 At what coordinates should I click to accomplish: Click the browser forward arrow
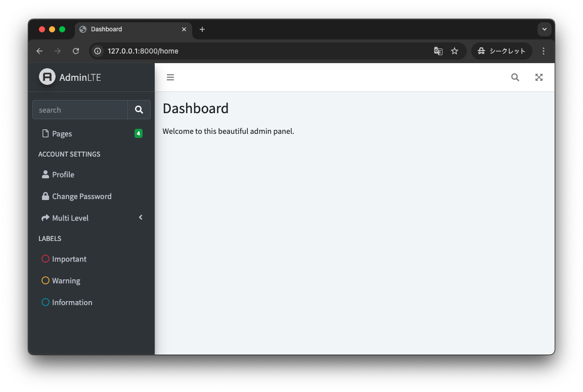(57, 51)
